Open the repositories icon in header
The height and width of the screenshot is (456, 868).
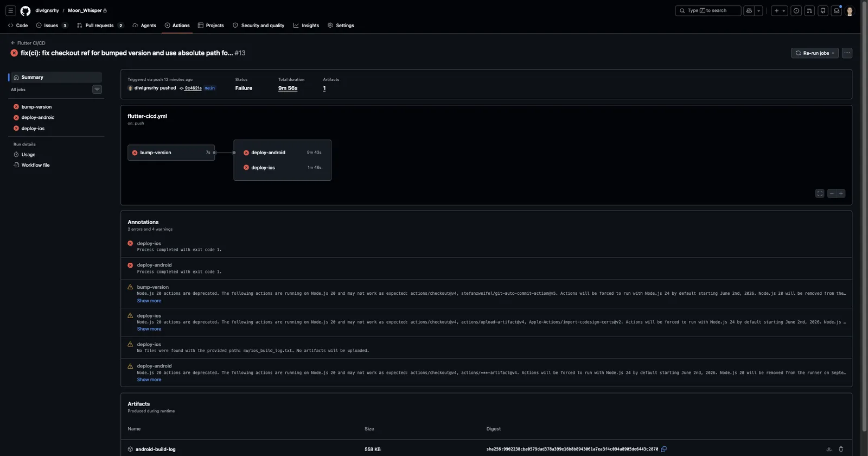[823, 10]
